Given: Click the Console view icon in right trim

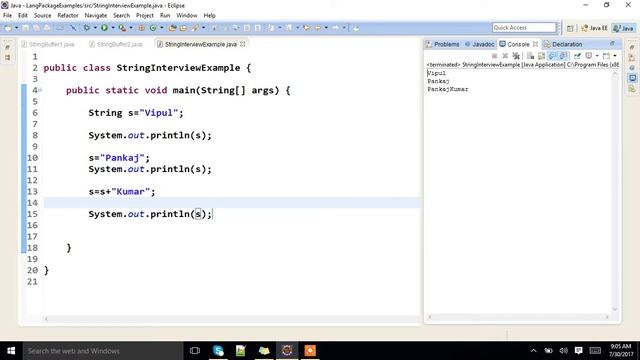Looking at the screenshot, I should 632,78.
